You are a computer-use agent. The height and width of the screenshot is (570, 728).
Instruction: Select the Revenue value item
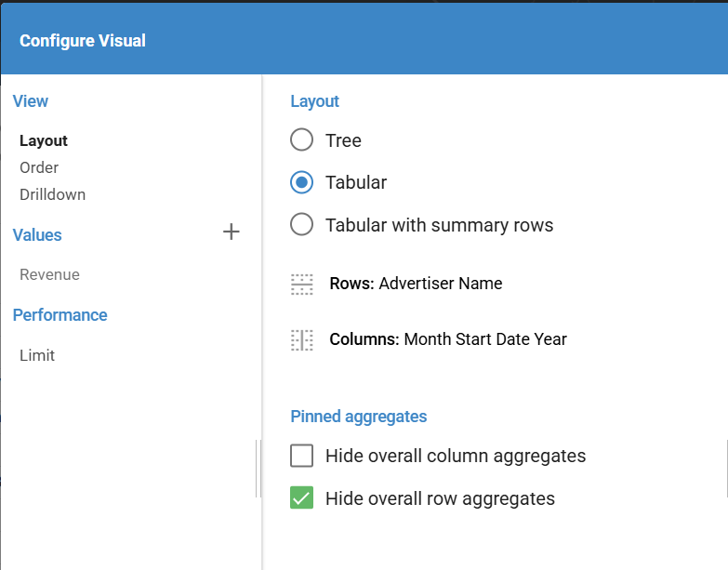point(49,274)
